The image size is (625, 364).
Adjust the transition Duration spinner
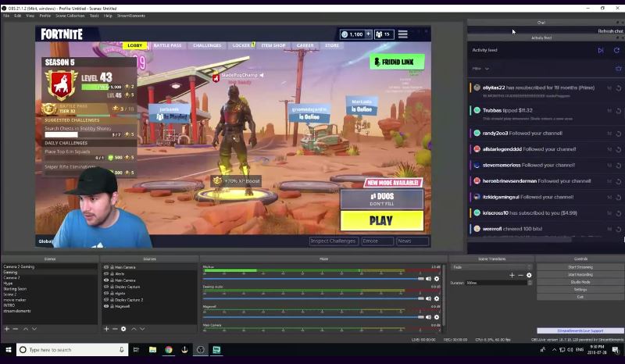pos(530,283)
